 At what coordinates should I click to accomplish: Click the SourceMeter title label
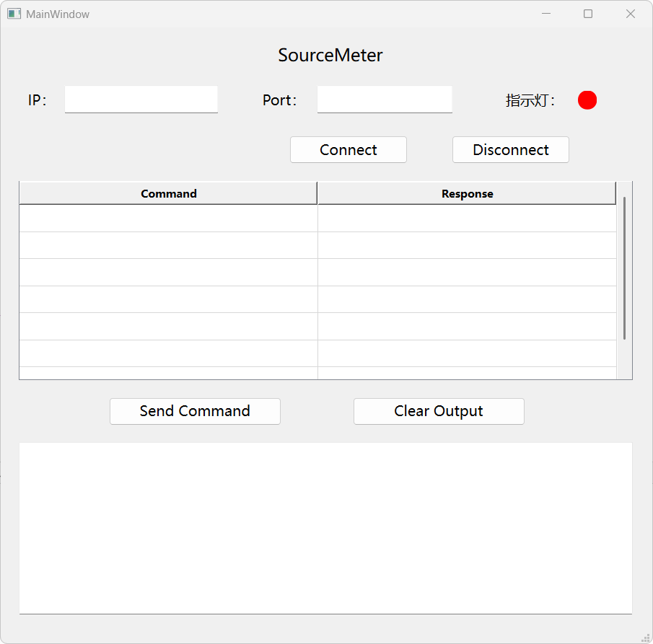point(330,56)
